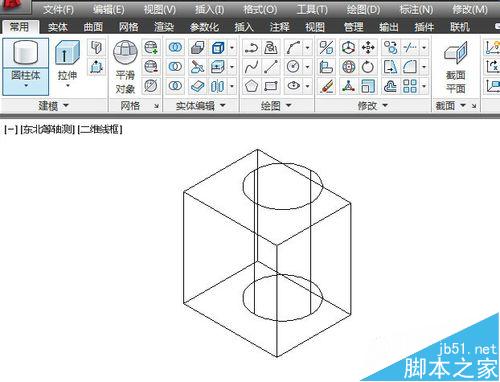Select the Polysolid tool in 建模 panel
Viewport: 500px width, 382px height.
coord(96,47)
